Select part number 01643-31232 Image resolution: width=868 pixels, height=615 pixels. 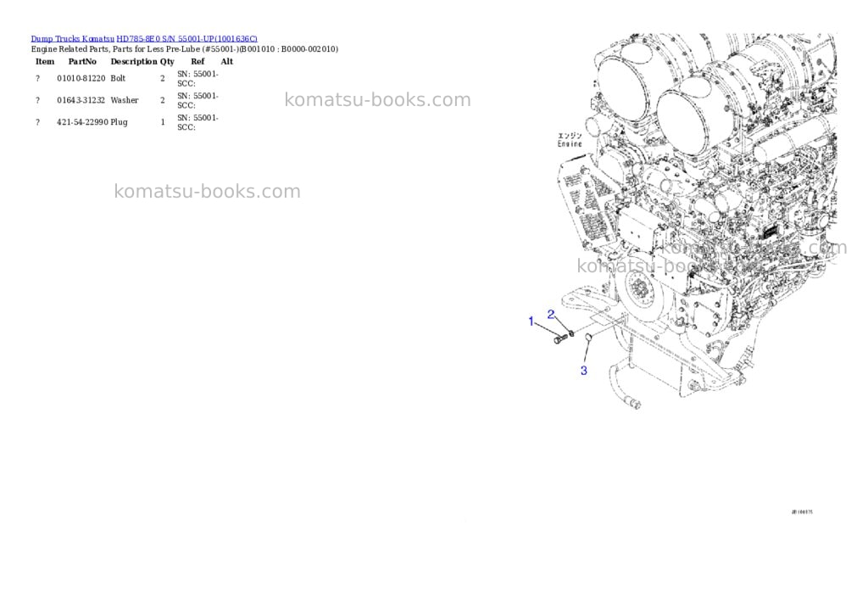pyautogui.click(x=81, y=100)
